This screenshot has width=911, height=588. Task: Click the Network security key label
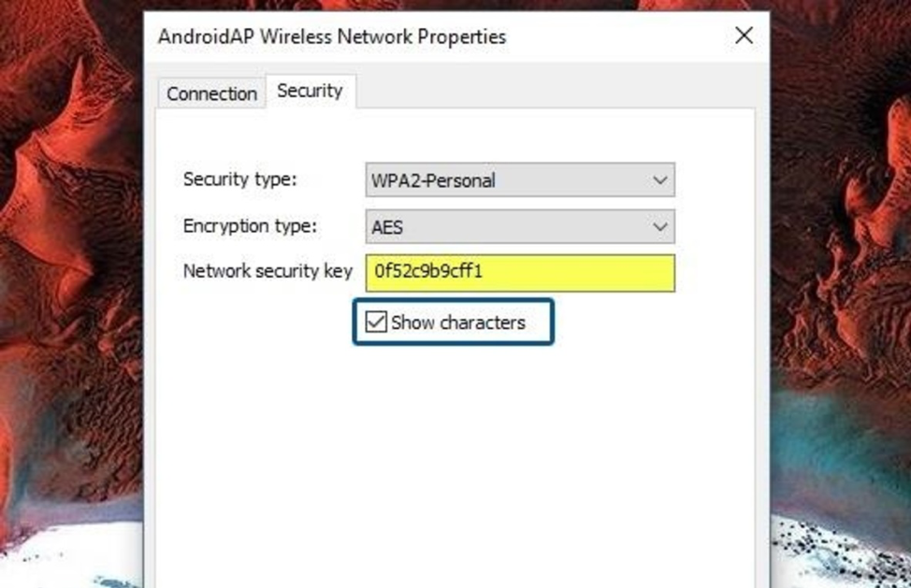[268, 271]
